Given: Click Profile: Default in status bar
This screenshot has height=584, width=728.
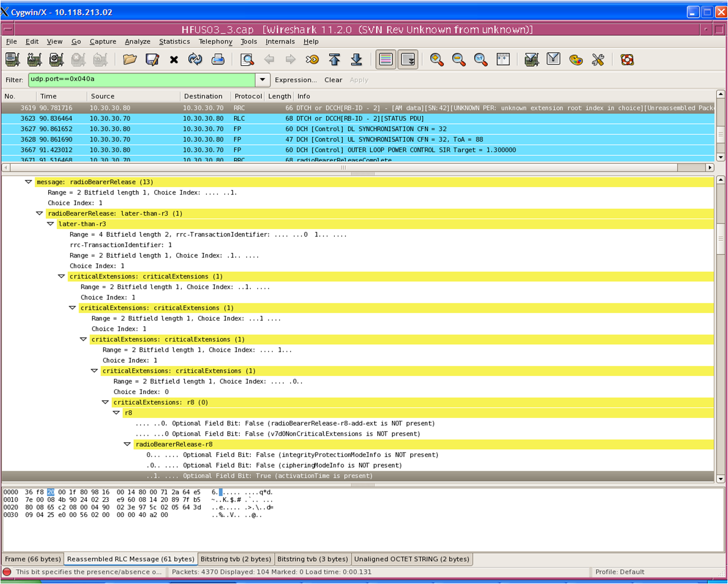Looking at the screenshot, I should click(x=620, y=572).
